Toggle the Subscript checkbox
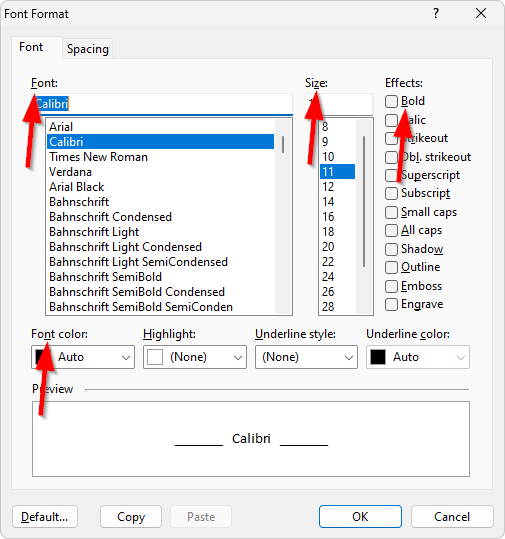505x539 pixels. 391,193
